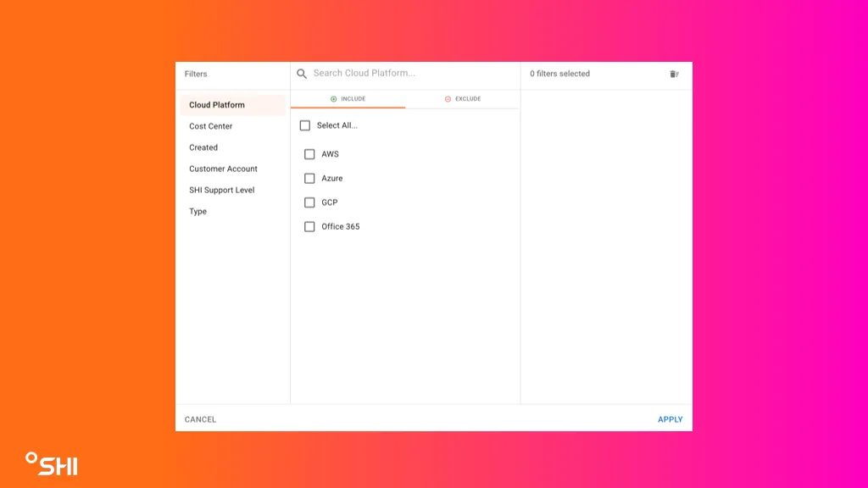The width and height of the screenshot is (868, 488).
Task: Click the Cancel button
Action: 200,419
